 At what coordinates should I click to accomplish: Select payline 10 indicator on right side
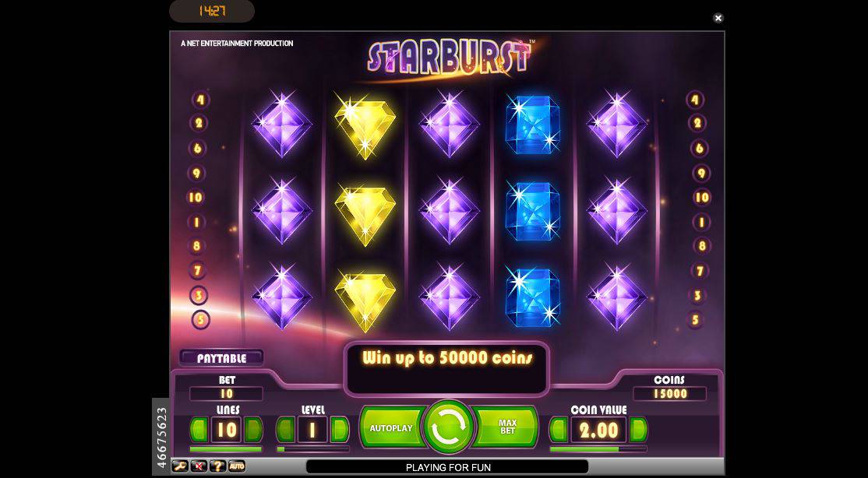coord(701,198)
